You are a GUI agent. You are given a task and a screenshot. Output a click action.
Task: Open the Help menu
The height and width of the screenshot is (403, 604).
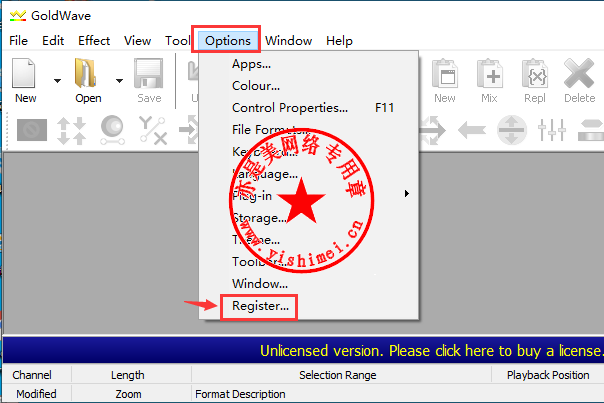[339, 40]
